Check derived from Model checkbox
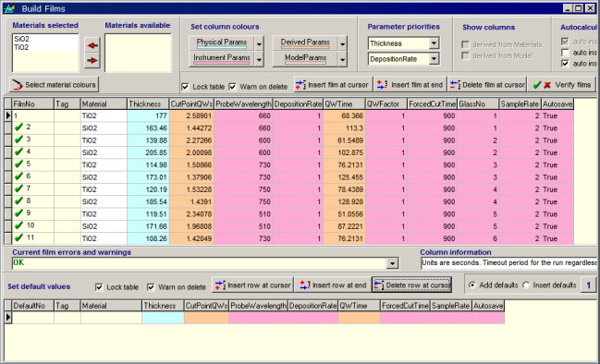 tap(465, 55)
